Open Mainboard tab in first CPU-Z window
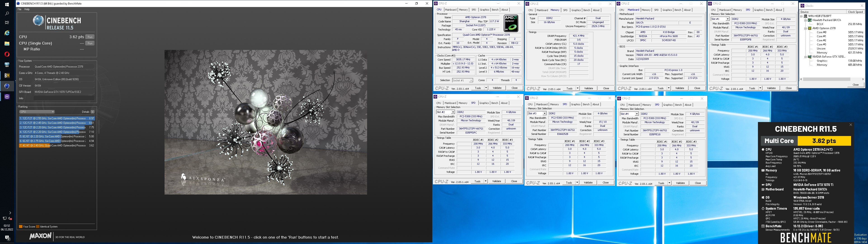Viewport: 868px width, 244px height. [x=451, y=10]
